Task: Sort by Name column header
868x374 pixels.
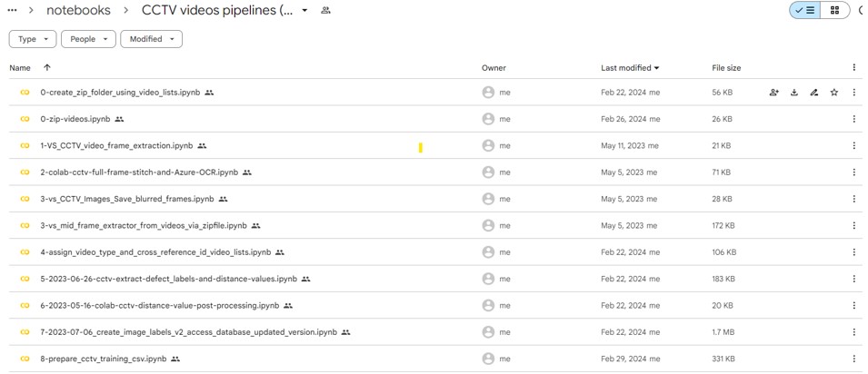Action: point(20,67)
